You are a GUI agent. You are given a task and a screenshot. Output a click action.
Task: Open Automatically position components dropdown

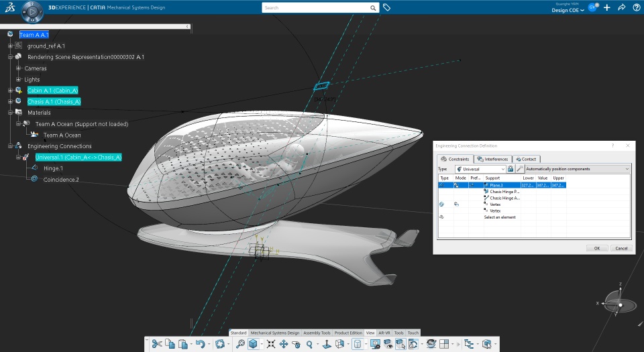pos(578,169)
